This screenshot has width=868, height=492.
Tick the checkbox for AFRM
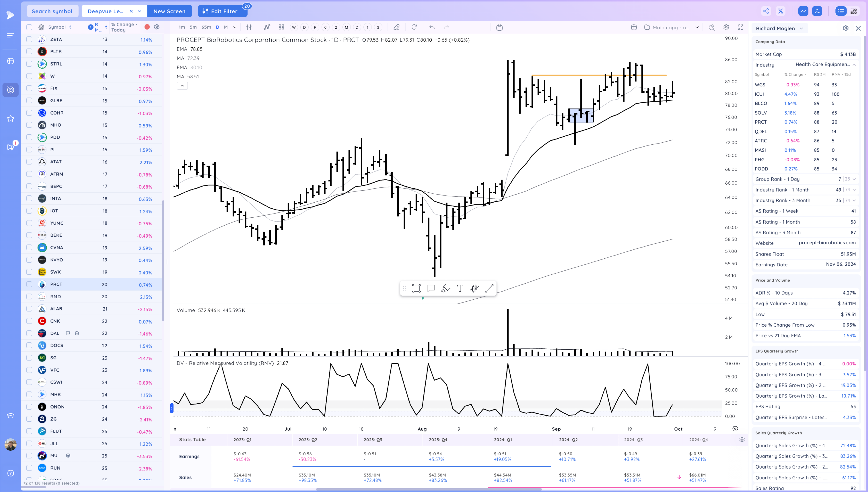pyautogui.click(x=29, y=174)
